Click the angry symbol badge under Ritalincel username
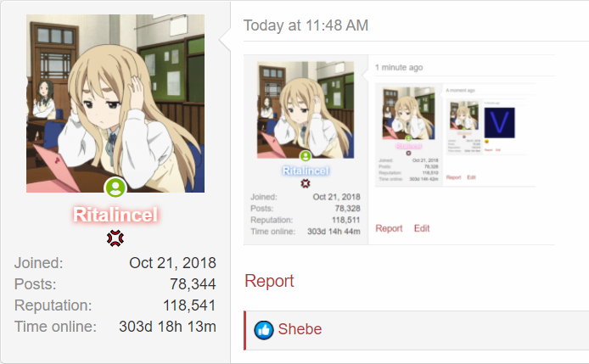The width and height of the screenshot is (589, 364). click(x=115, y=238)
